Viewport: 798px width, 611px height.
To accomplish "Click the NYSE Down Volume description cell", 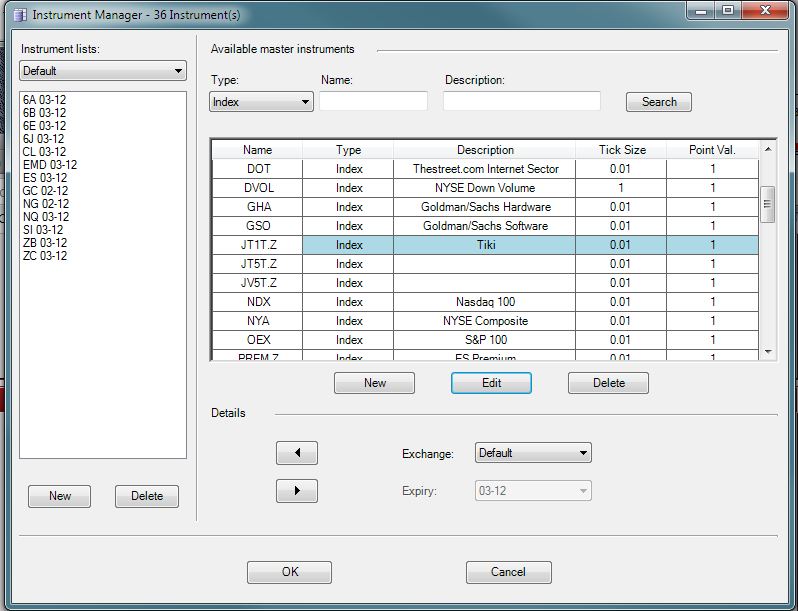I will (485, 188).
